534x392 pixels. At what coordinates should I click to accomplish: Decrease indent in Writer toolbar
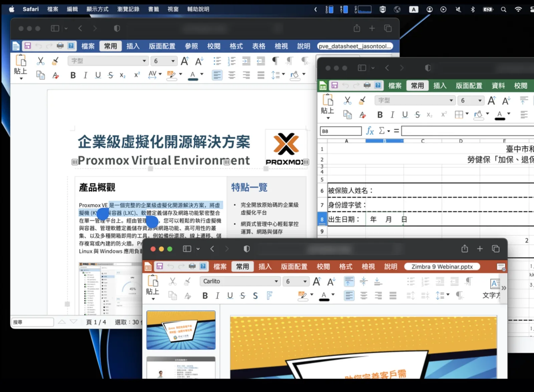(261, 61)
